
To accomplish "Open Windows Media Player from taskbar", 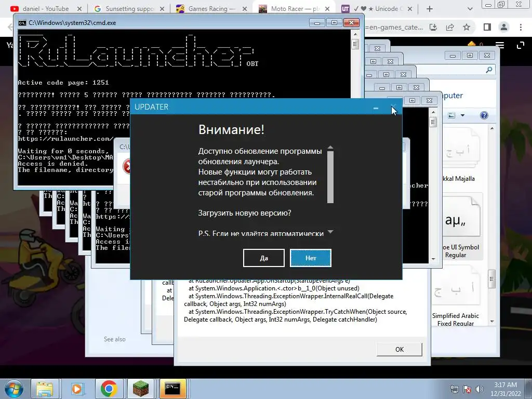I will (x=77, y=389).
